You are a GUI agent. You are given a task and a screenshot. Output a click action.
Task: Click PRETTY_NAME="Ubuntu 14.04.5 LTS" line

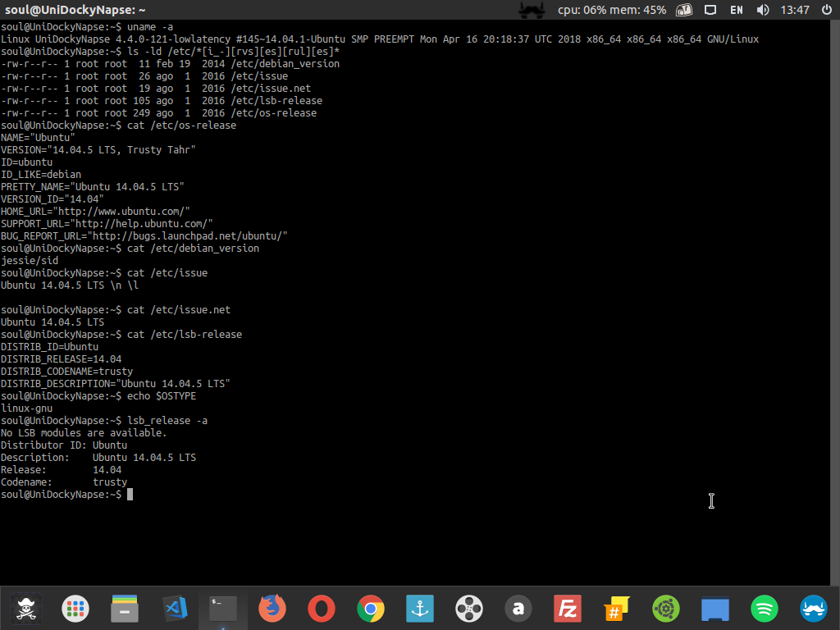92,187
